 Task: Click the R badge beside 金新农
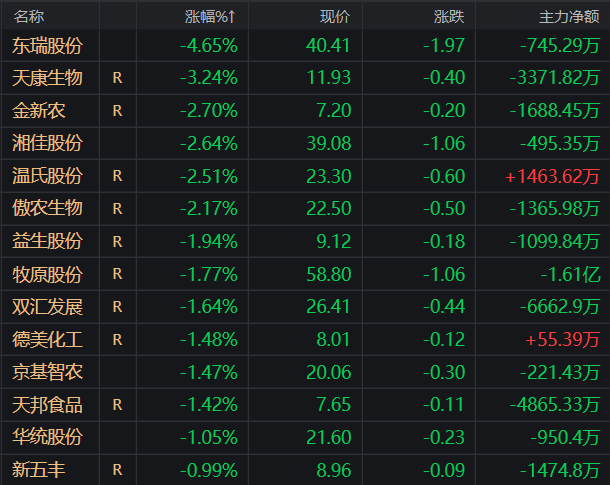coord(117,111)
